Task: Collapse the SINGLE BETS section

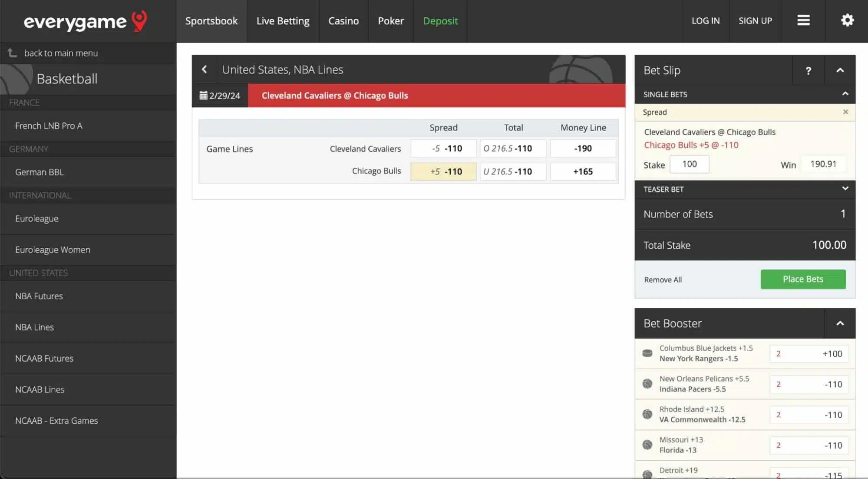Action: click(845, 94)
